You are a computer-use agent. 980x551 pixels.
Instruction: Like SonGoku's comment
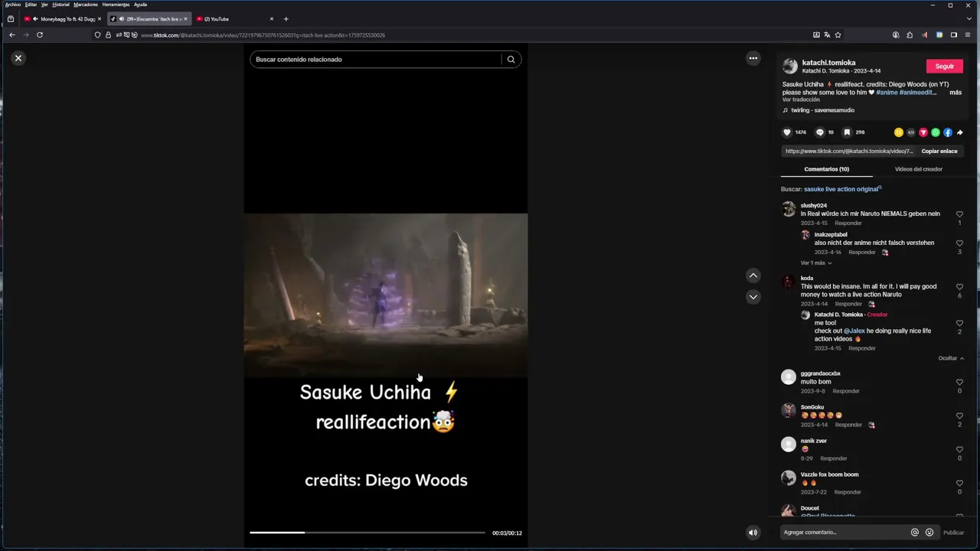coord(959,416)
